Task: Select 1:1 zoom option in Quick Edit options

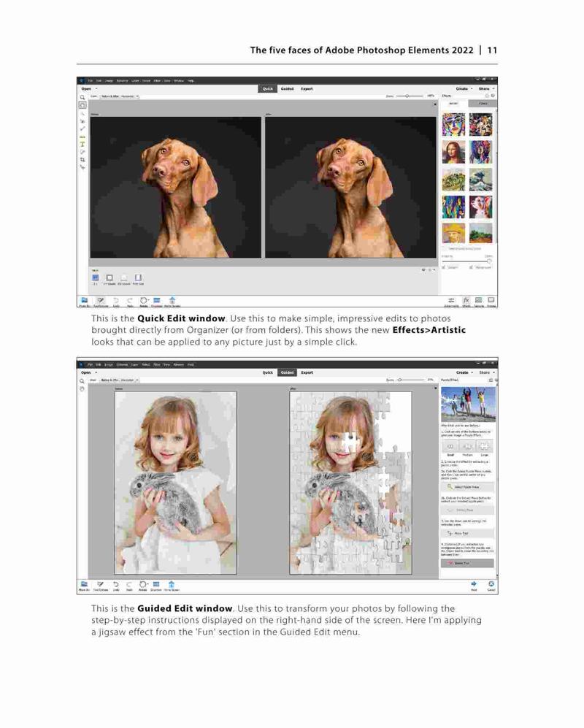Action: [x=95, y=278]
